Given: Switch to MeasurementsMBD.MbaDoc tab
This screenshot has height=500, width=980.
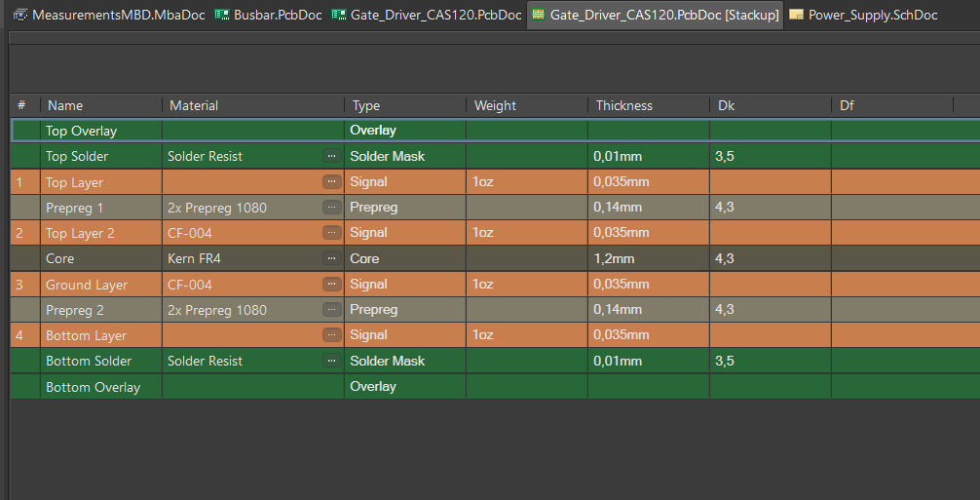Looking at the screenshot, I should point(109,16).
